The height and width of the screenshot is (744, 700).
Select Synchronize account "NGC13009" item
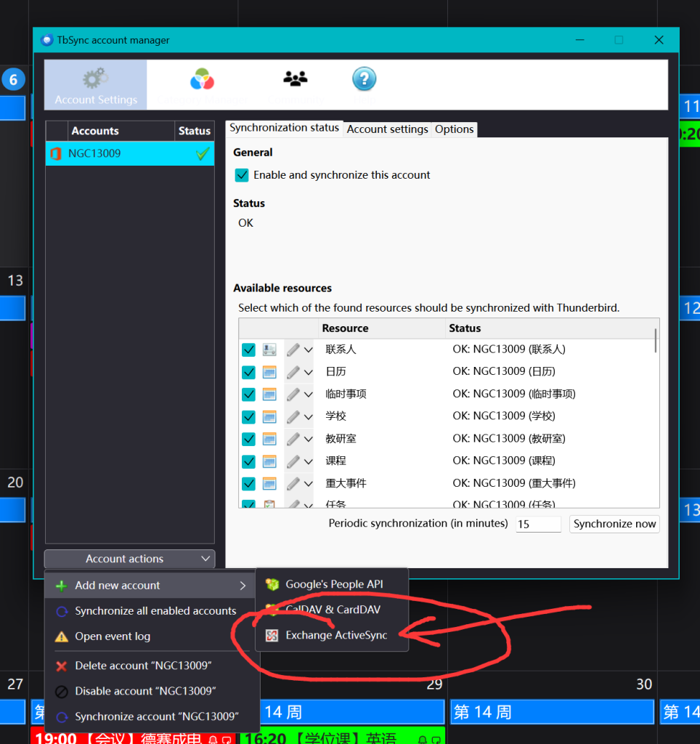point(152,717)
